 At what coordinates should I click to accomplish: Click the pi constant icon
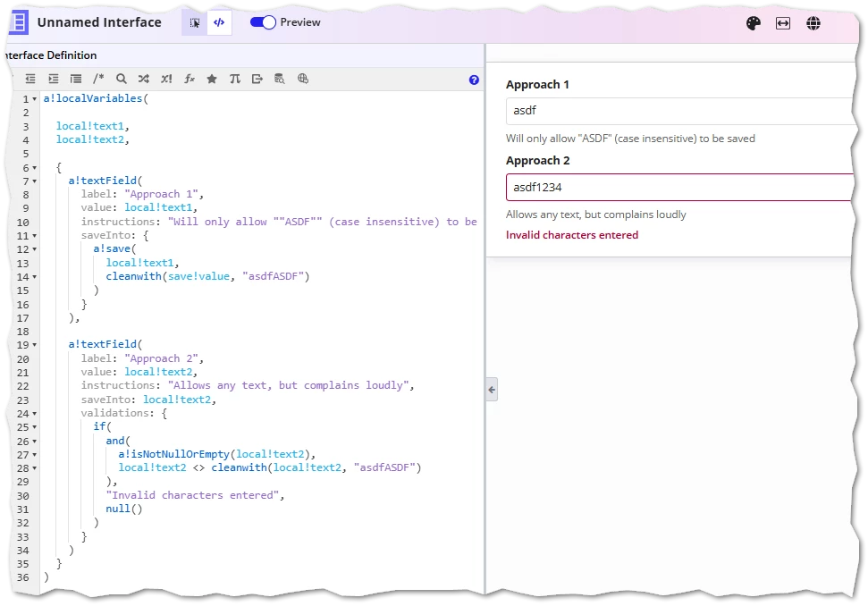click(x=235, y=79)
